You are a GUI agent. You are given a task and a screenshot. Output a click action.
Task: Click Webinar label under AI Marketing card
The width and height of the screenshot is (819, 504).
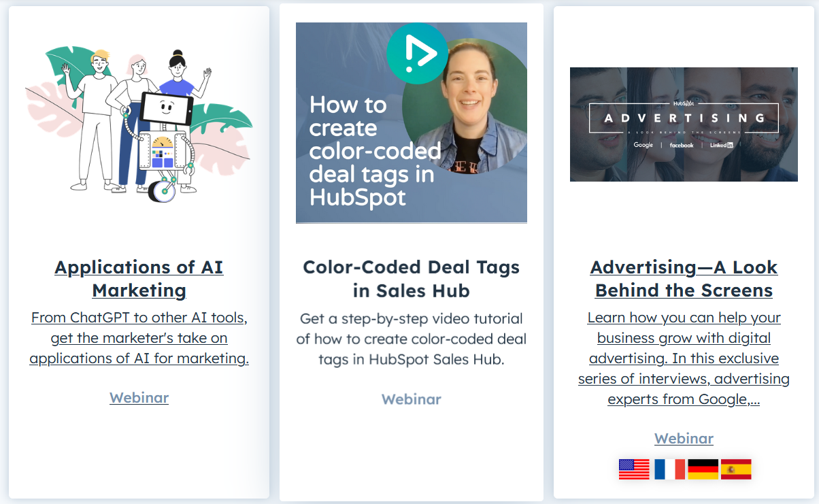tap(139, 398)
